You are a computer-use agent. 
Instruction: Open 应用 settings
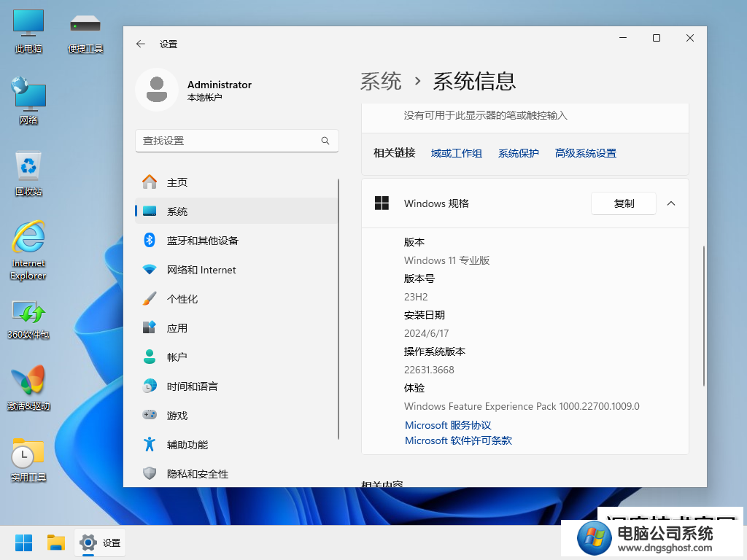237,327
